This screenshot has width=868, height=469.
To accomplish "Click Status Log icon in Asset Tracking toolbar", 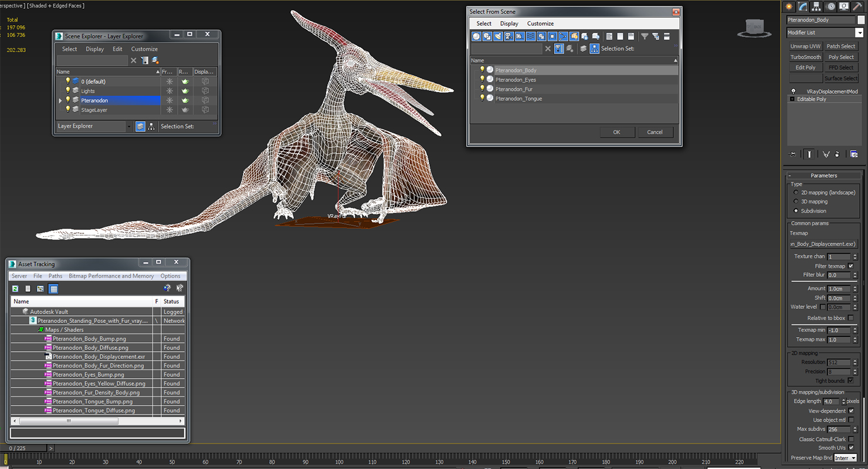I will 28,288.
